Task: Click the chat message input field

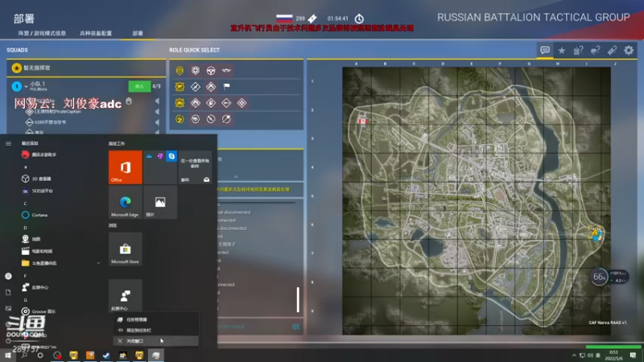Action: [254, 327]
